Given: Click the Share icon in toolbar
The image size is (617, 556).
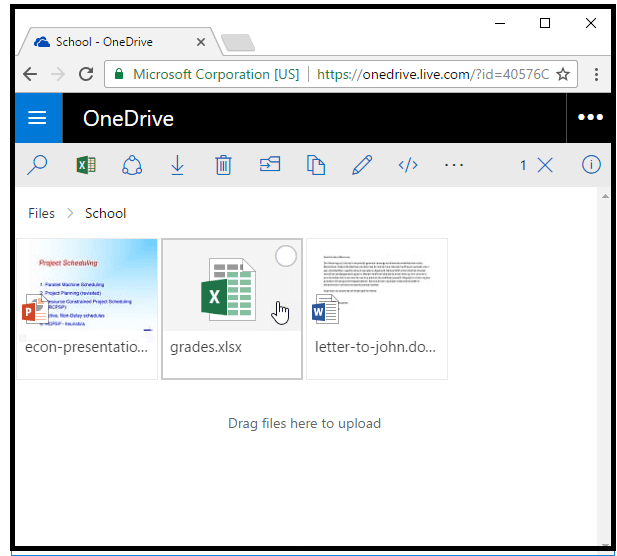Looking at the screenshot, I should tap(132, 165).
